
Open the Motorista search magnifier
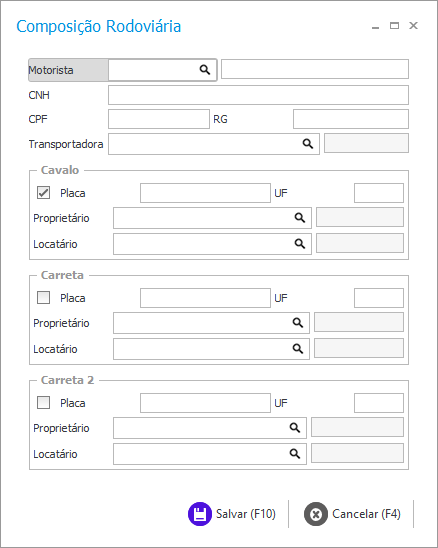pos(205,70)
